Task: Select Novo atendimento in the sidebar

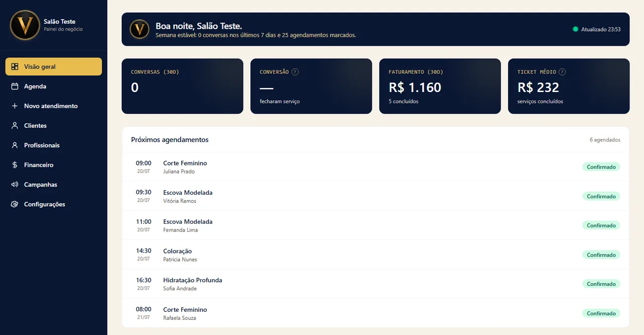Action: pos(54,106)
